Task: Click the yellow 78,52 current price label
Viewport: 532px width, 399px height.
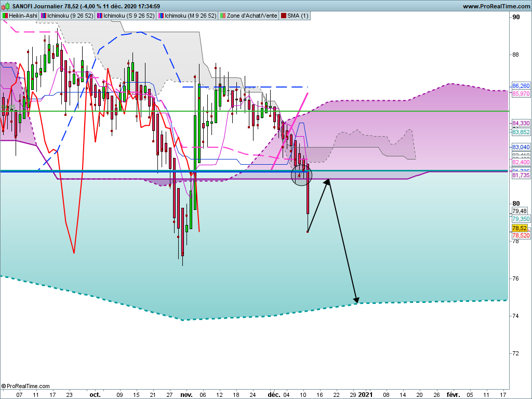Action: [520, 228]
